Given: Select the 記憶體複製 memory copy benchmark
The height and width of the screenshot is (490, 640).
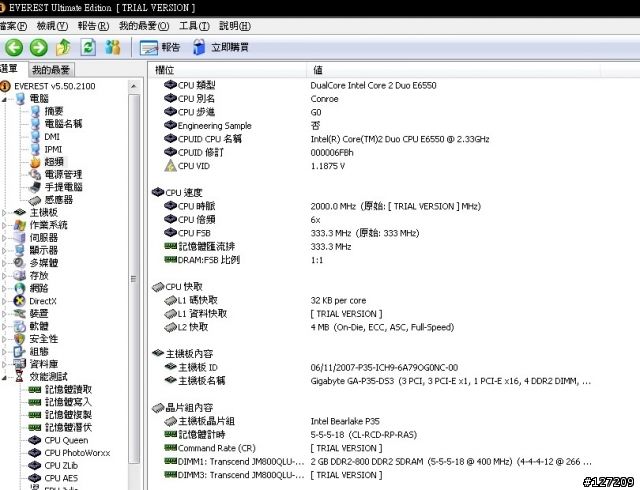Looking at the screenshot, I should 68,415.
